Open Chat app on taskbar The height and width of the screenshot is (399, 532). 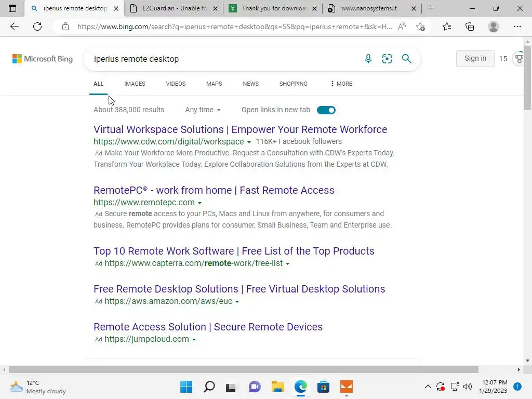255,387
